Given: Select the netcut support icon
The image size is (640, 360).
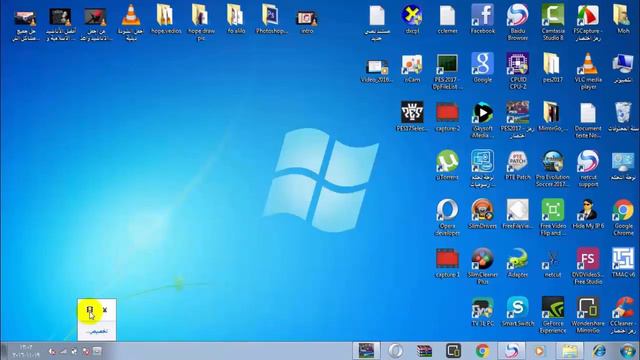Looking at the screenshot, I should (588, 168).
